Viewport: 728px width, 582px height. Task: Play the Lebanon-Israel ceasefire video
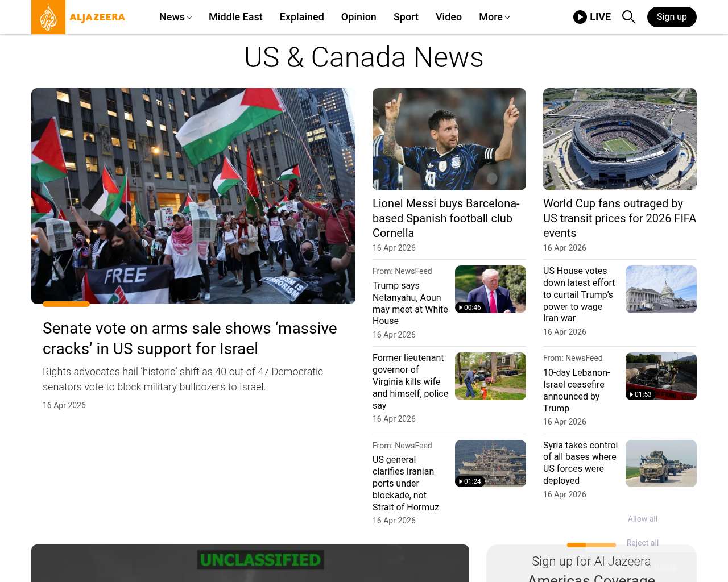pos(660,376)
